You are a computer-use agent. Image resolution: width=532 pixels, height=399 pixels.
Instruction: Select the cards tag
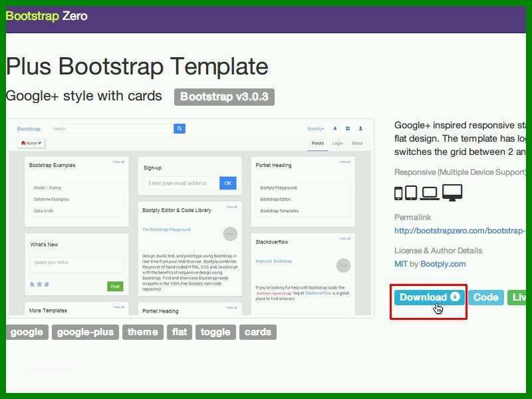pos(258,332)
